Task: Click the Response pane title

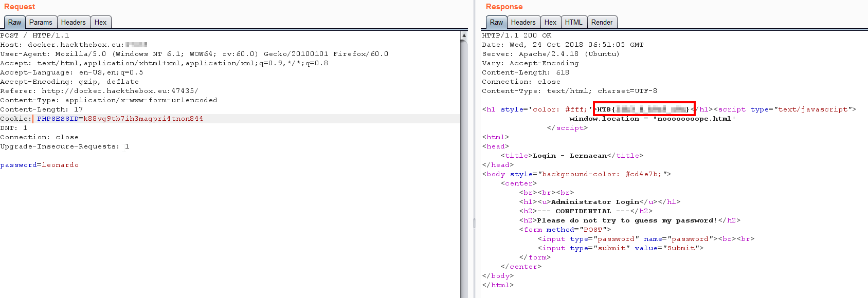Action: (504, 7)
